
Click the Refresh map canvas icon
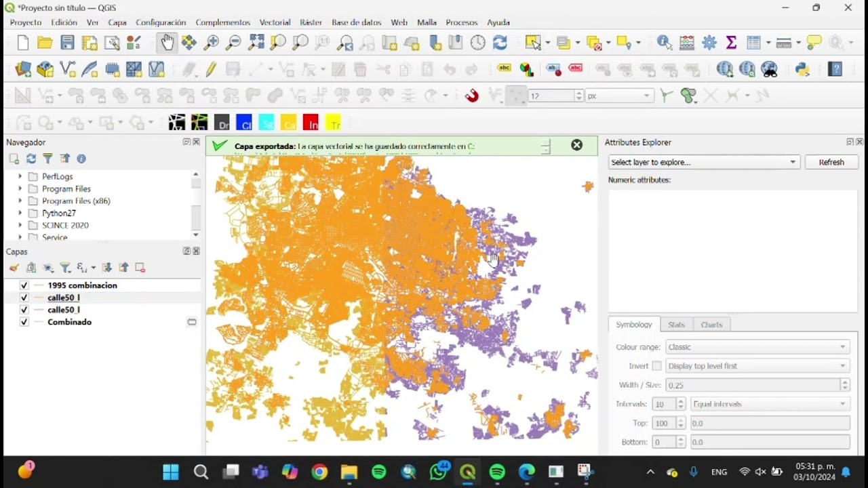click(x=500, y=43)
